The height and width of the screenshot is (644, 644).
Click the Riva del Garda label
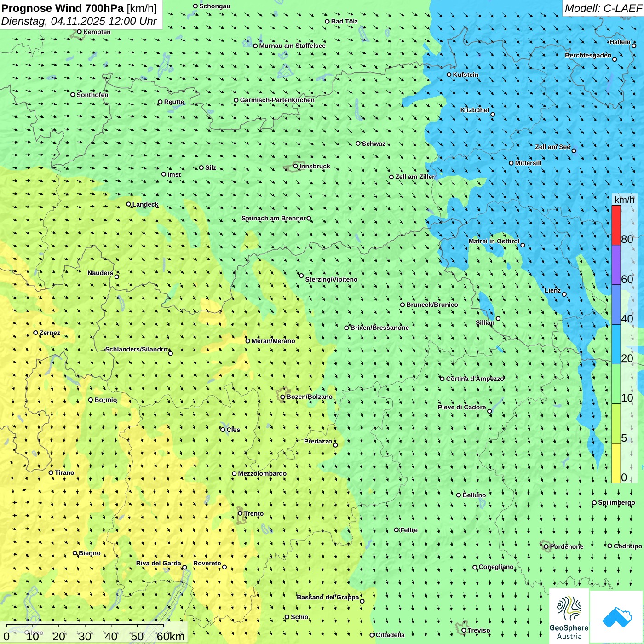pyautogui.click(x=159, y=563)
